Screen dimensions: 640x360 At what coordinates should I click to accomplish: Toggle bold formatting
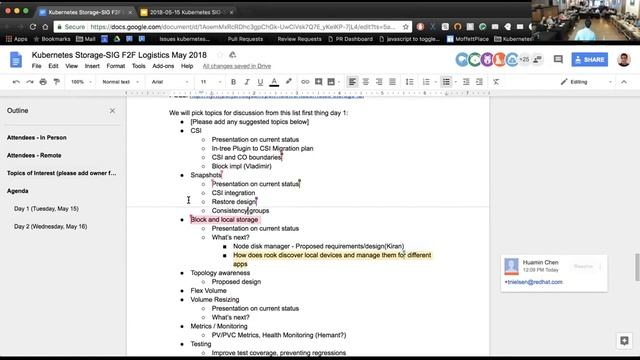click(233, 82)
